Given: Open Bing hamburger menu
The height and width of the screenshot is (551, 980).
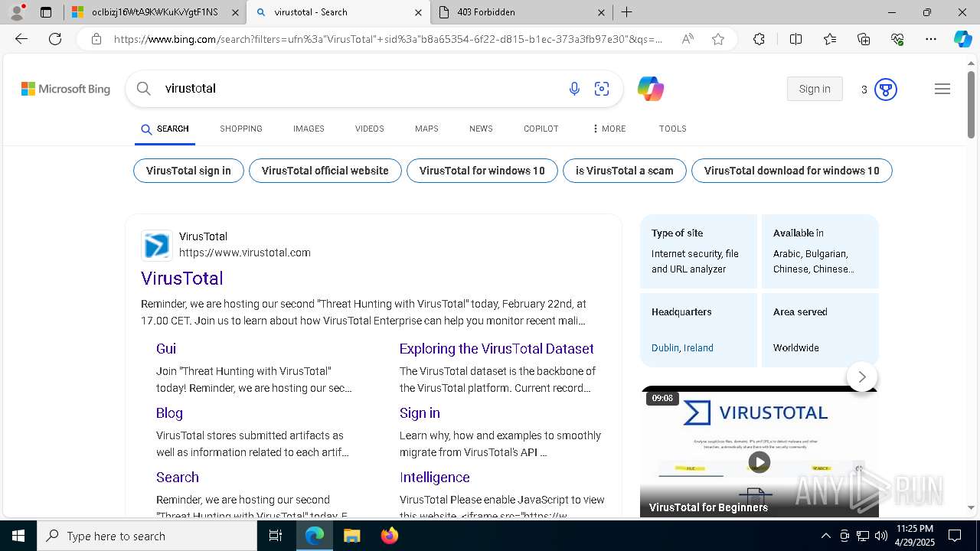Looking at the screenshot, I should [942, 89].
